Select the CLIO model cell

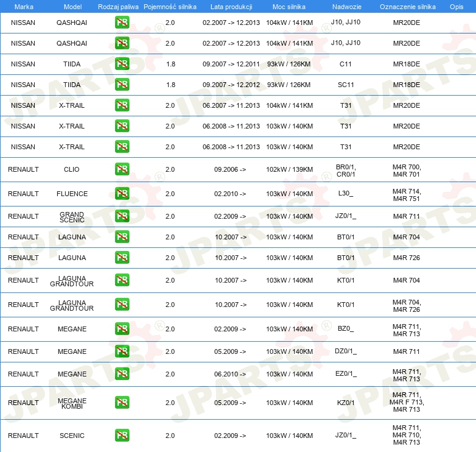coord(72,169)
